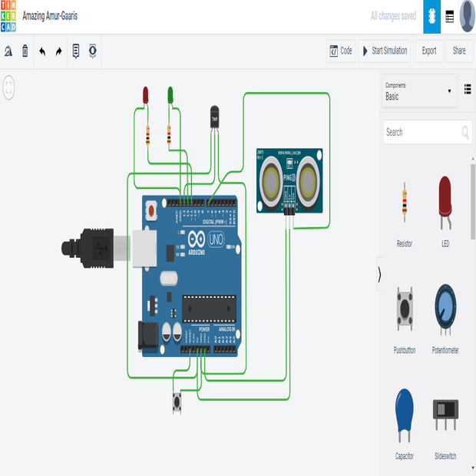The width and height of the screenshot is (476, 476).
Task: Collapse the components side panel
Action: tap(378, 274)
